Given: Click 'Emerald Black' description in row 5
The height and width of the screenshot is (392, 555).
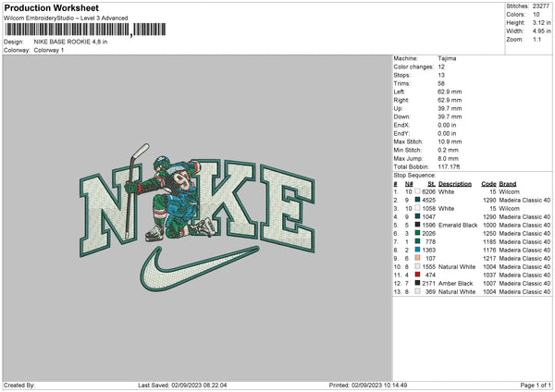Looking at the screenshot, I should (458, 225).
